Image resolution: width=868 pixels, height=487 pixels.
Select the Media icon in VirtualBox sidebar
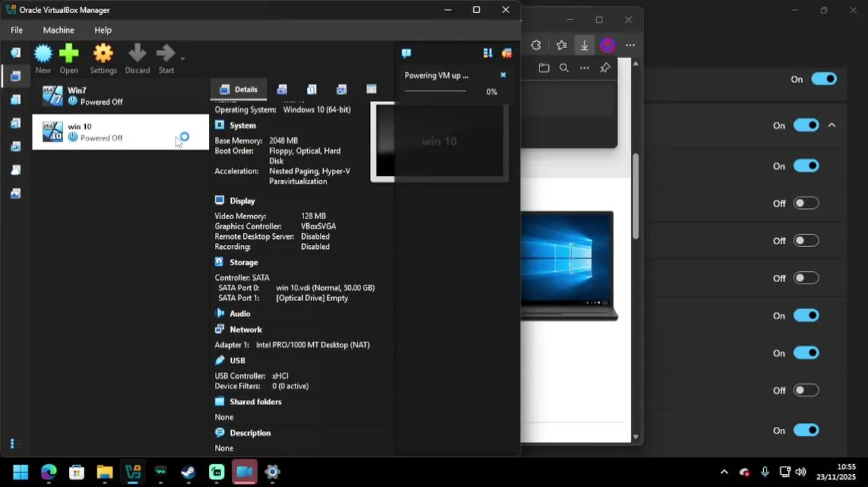tap(15, 123)
